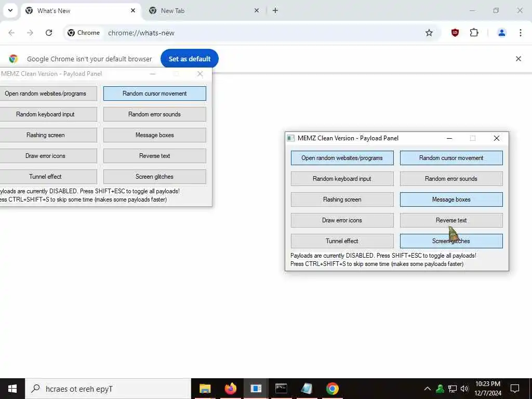Open the uBlock Origin extension icon

tap(455, 33)
